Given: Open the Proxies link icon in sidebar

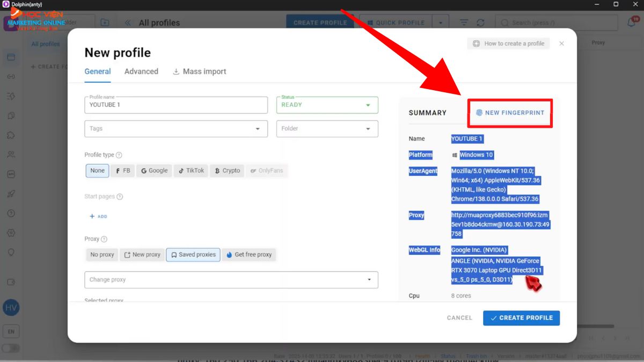Looking at the screenshot, I should (11, 77).
